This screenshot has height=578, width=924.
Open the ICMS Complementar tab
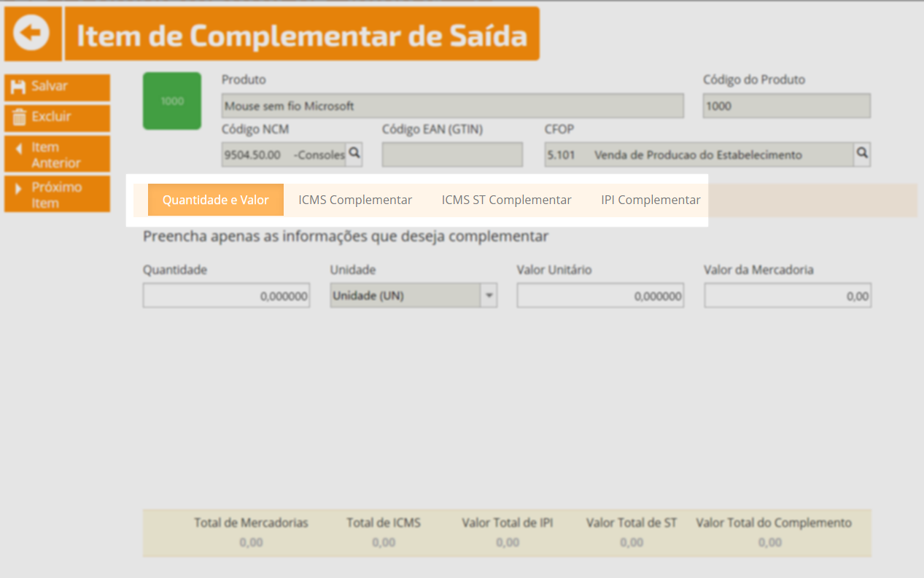(355, 200)
